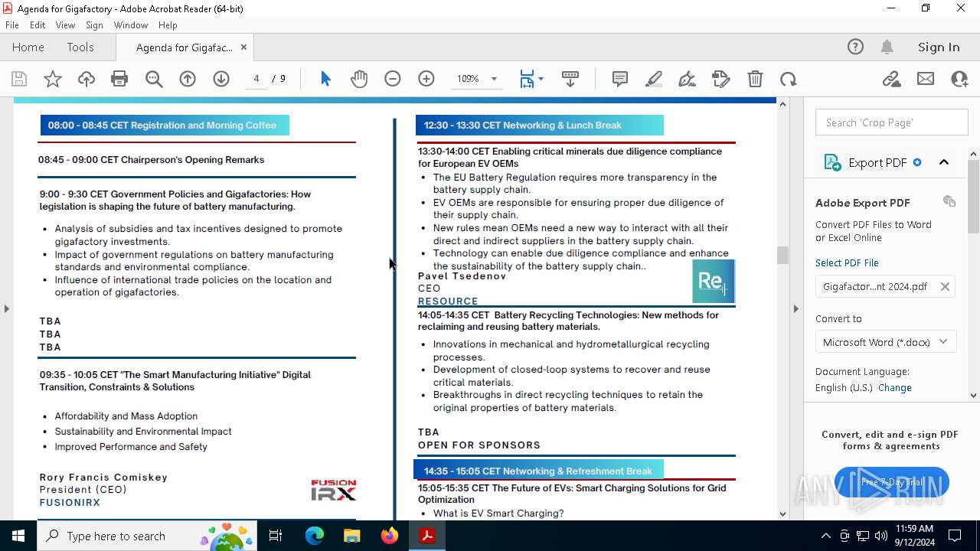Open the scrolling mode tool icon
Screen dimensions: 980x551
570,79
